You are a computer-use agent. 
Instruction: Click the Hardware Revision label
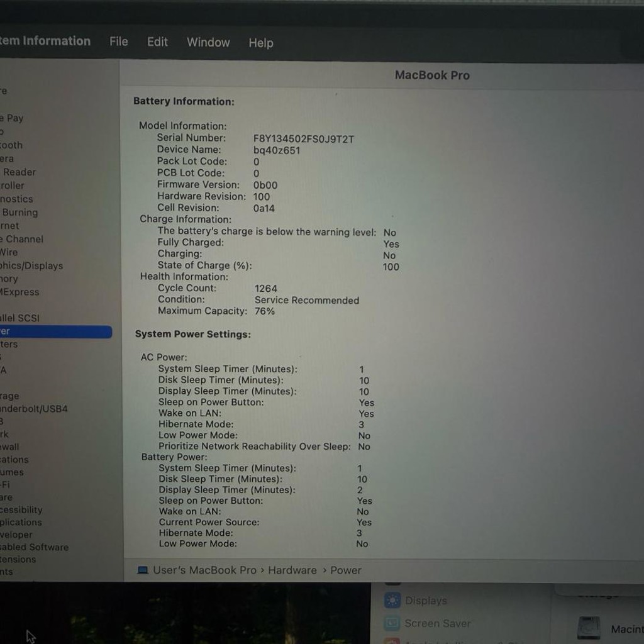201,196
